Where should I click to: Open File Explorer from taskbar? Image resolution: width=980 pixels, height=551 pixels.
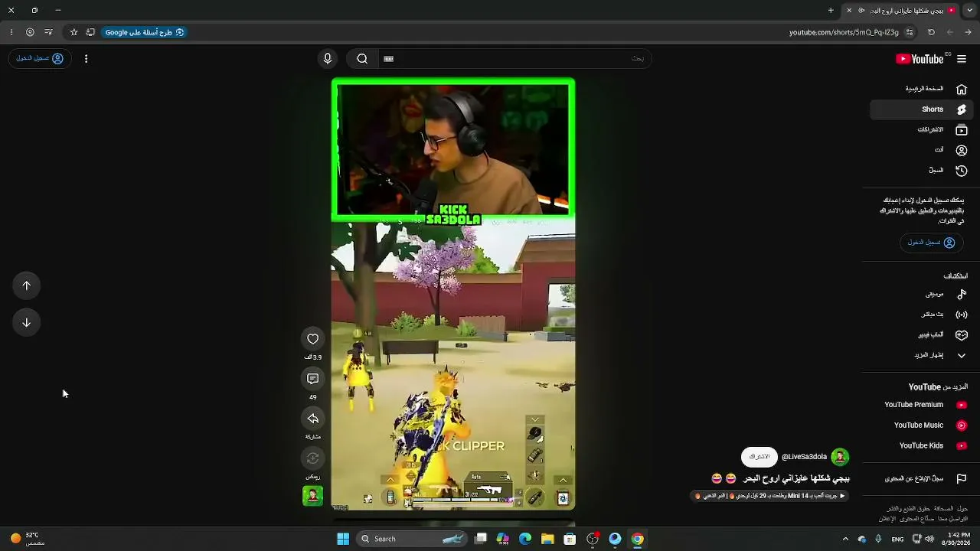point(547,539)
